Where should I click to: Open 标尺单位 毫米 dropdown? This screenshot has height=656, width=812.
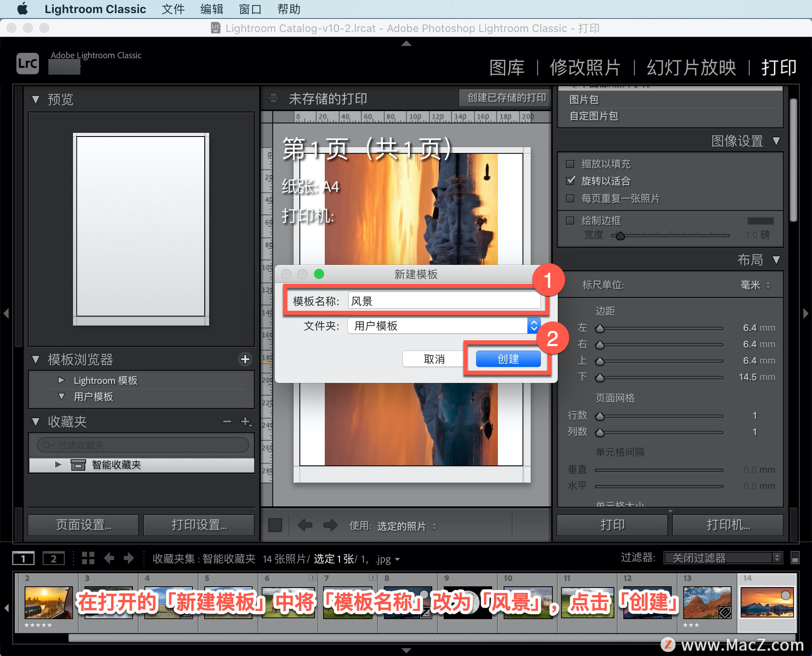point(755,285)
